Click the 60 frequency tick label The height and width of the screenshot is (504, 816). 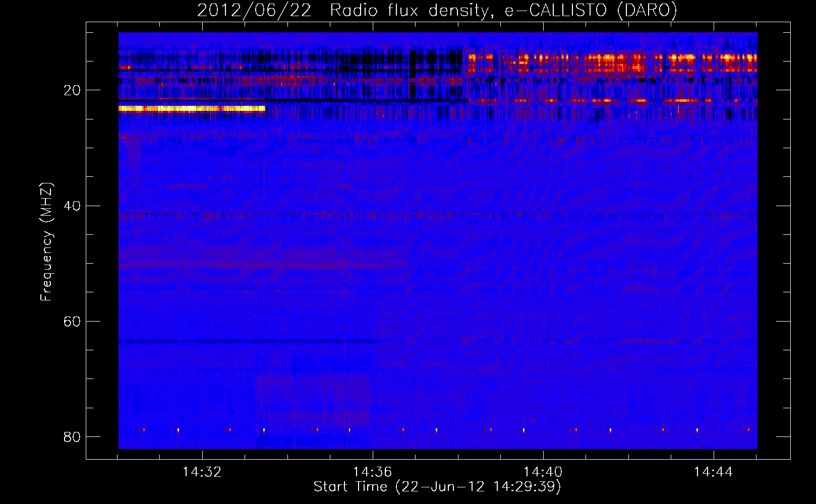coord(72,322)
